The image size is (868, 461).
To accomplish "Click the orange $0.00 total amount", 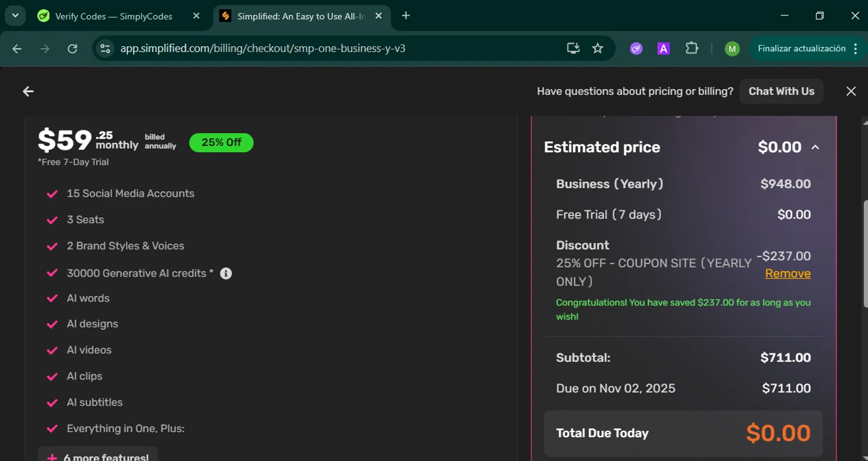I will pyautogui.click(x=778, y=433).
